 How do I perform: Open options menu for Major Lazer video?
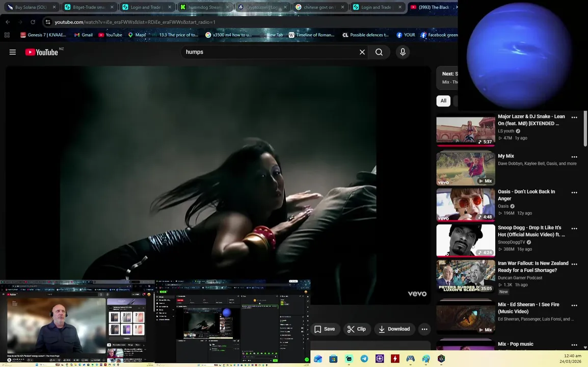[574, 117]
